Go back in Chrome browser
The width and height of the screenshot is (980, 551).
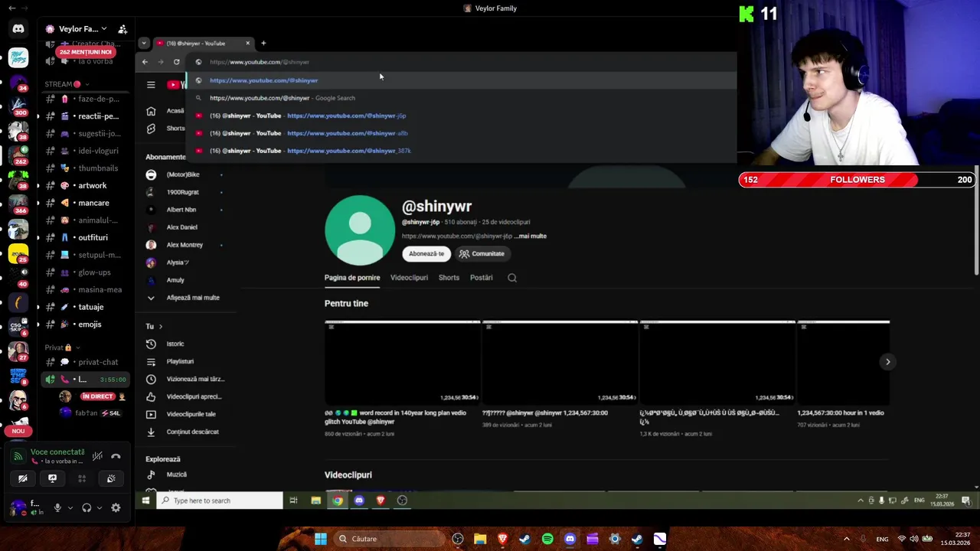[x=145, y=62]
